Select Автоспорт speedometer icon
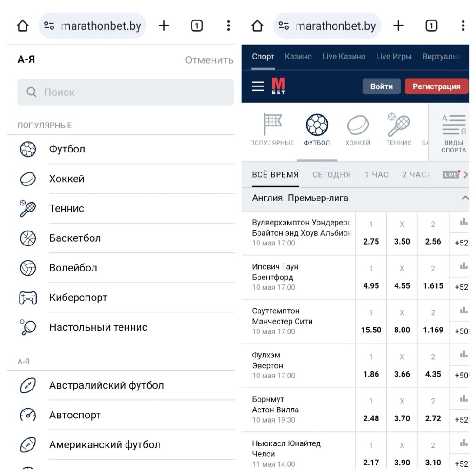Image resolution: width=476 pixels, height=476 pixels. coord(28,415)
